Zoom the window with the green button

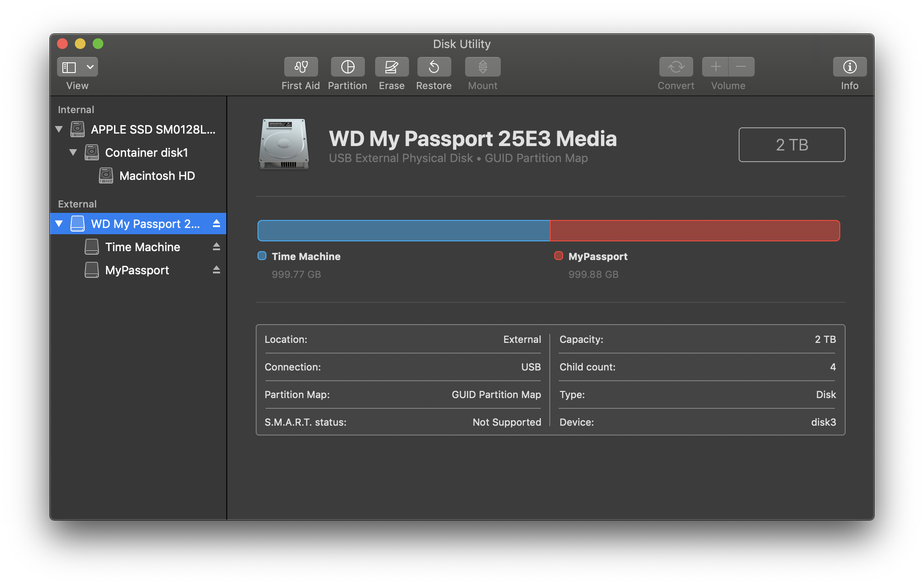pos(98,44)
